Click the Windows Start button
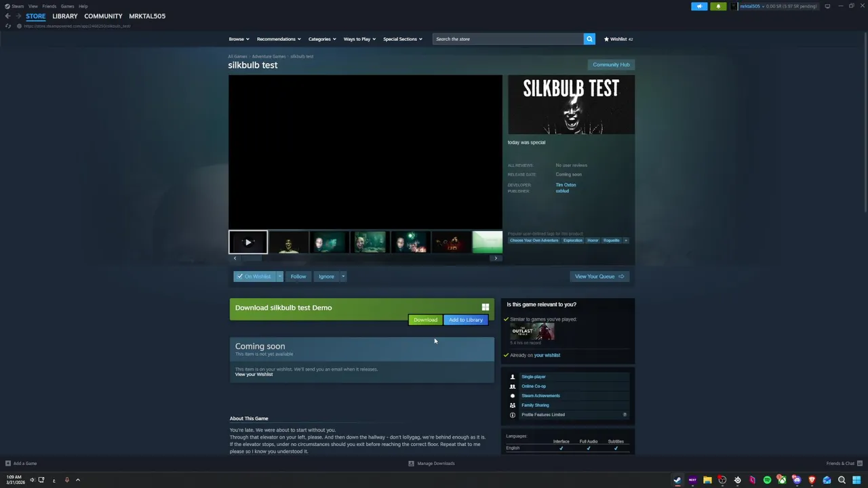This screenshot has width=868, height=488. pyautogui.click(x=856, y=480)
